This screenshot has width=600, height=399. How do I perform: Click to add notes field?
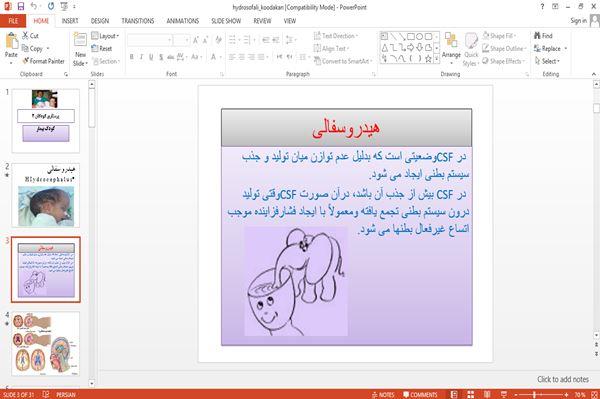(562, 379)
